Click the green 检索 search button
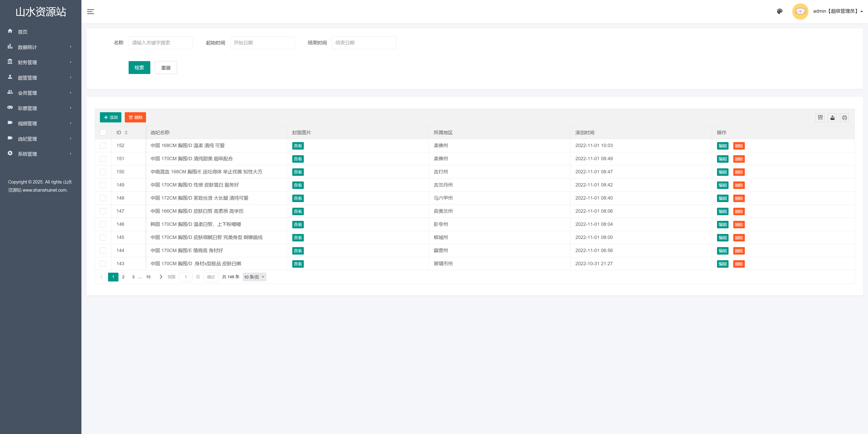The height and width of the screenshot is (434, 868). pyautogui.click(x=139, y=67)
